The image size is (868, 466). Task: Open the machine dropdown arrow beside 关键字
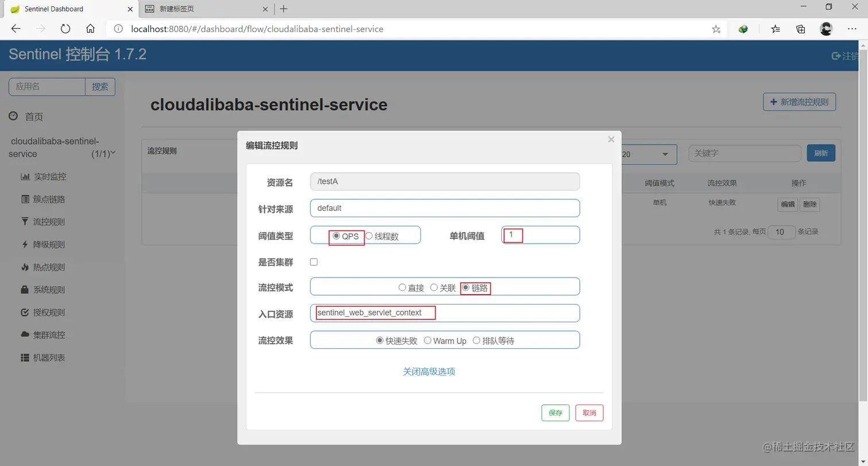(665, 154)
